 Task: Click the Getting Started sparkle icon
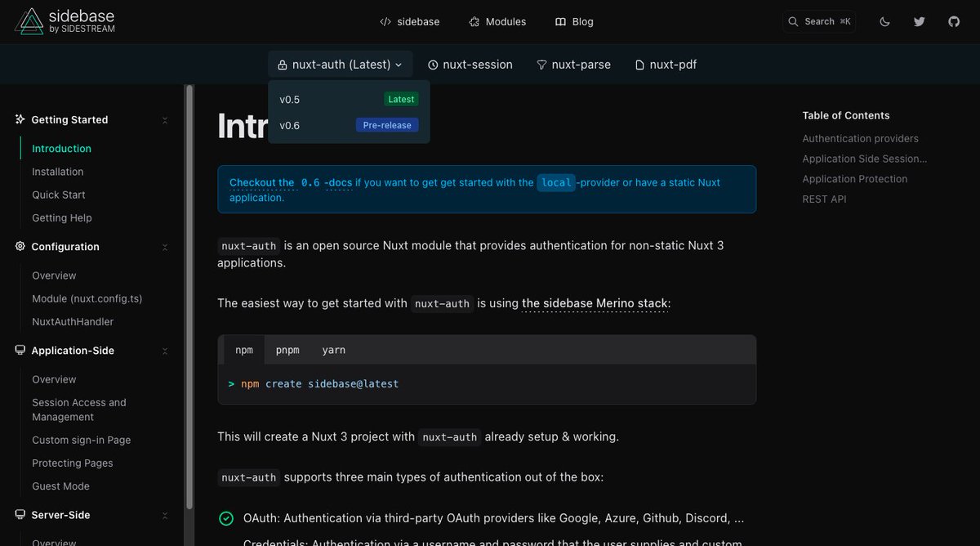click(20, 119)
